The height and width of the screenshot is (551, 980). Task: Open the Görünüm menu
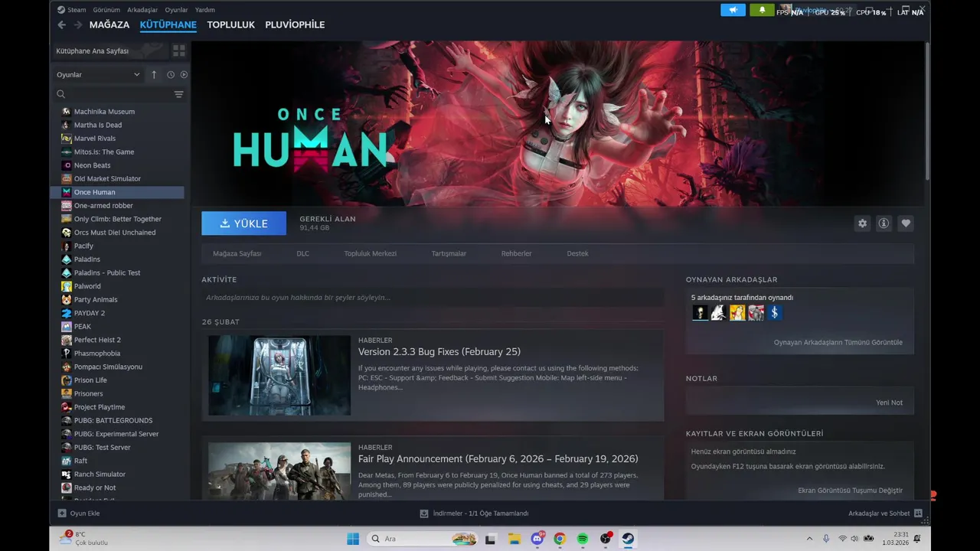[x=106, y=10]
